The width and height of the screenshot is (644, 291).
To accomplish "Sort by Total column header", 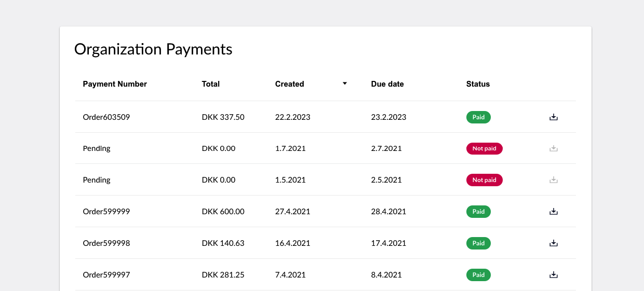I will (211, 84).
